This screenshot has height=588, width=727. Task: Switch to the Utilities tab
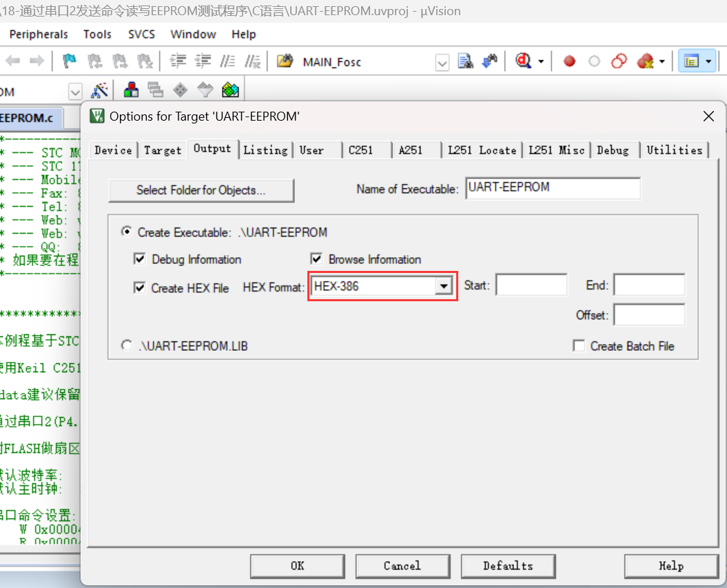tap(675, 150)
